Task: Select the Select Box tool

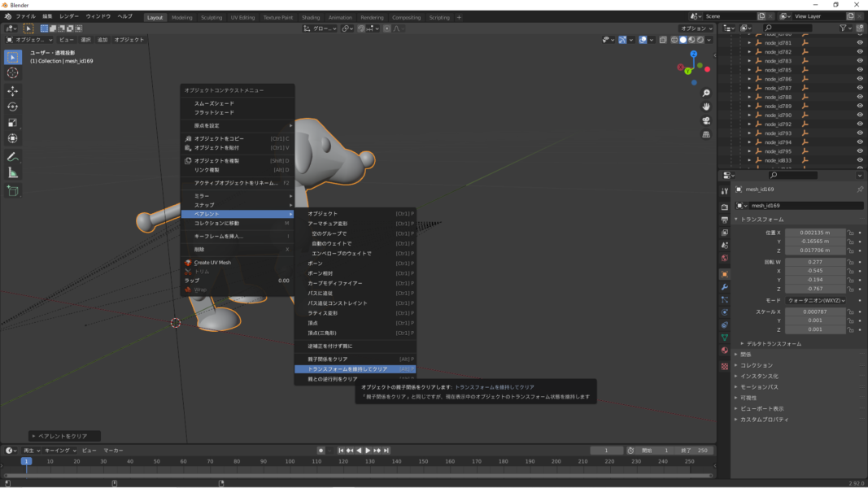Action: coord(13,57)
